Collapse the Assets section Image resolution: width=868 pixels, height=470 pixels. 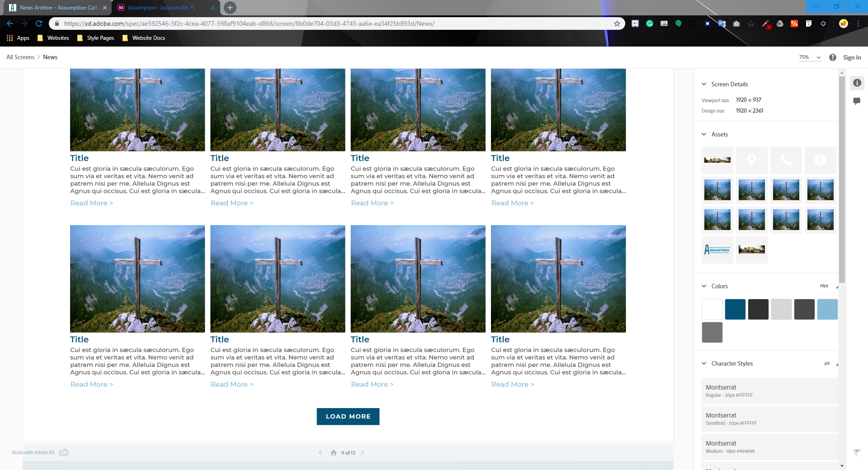[x=704, y=134]
